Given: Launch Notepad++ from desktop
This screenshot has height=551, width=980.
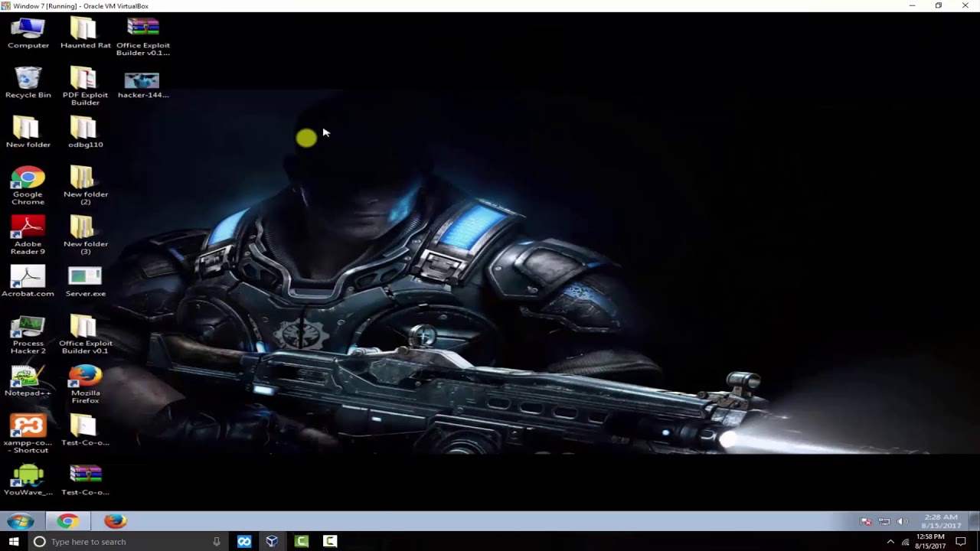Looking at the screenshot, I should (28, 381).
